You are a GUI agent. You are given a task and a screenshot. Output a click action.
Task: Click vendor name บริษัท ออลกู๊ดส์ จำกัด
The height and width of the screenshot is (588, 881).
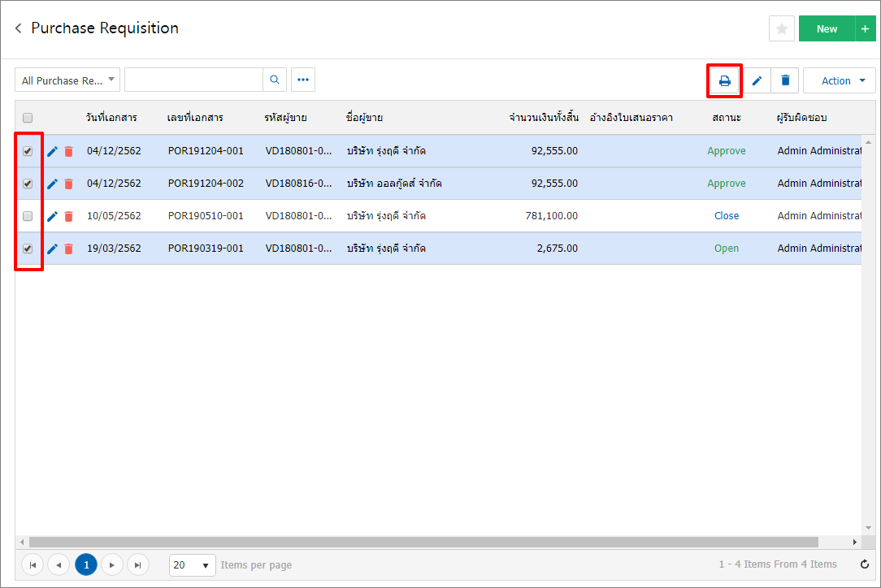tap(394, 183)
